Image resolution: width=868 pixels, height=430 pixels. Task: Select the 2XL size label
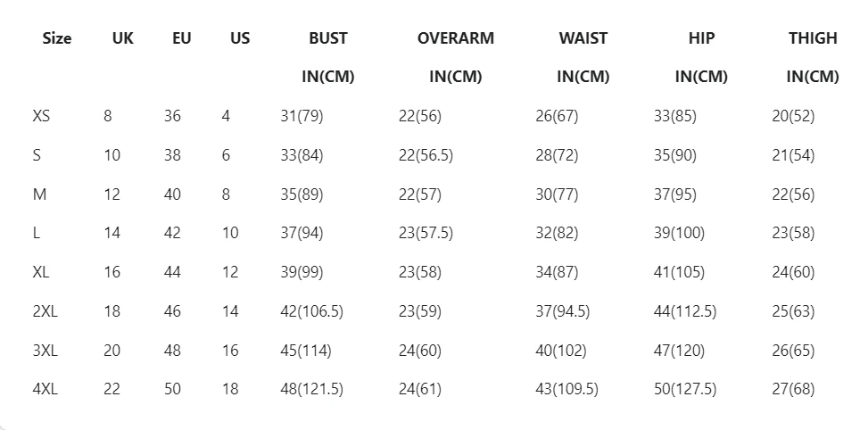pos(45,311)
